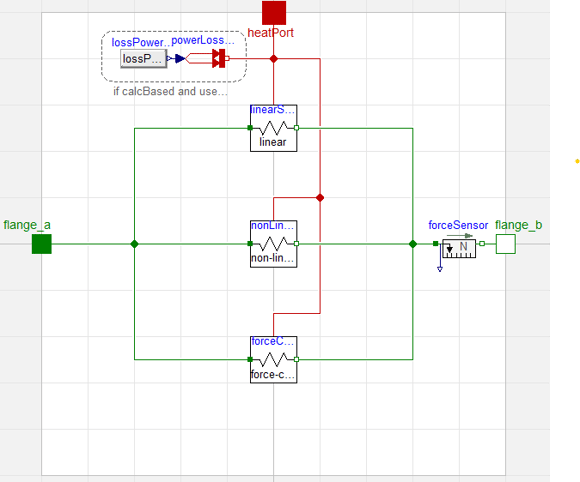Viewport: 580px width, 482px height.
Task: Click the forceSensor right hollow port
Action: pos(482,243)
